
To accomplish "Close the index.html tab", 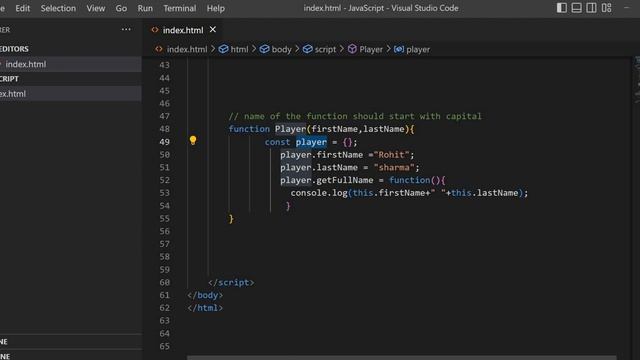I will coord(213,30).
